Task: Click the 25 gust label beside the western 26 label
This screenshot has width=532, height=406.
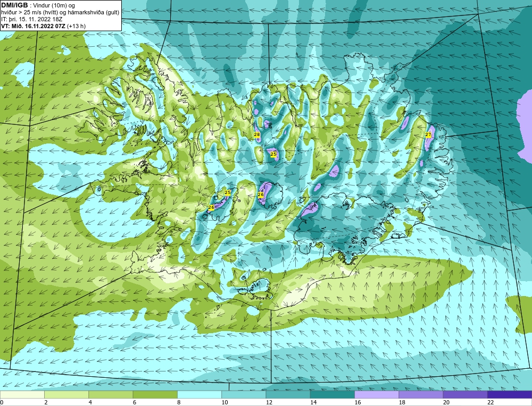Action: pyautogui.click(x=228, y=192)
